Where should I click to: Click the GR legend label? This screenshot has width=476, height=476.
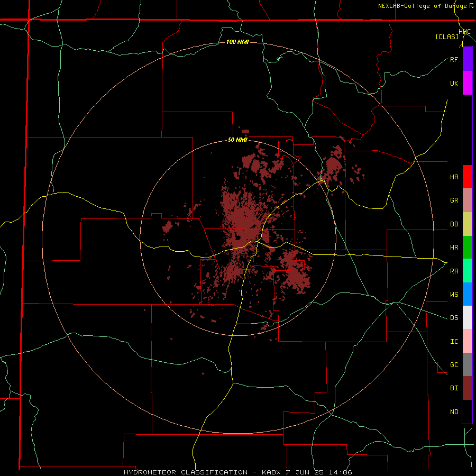[x=454, y=200]
